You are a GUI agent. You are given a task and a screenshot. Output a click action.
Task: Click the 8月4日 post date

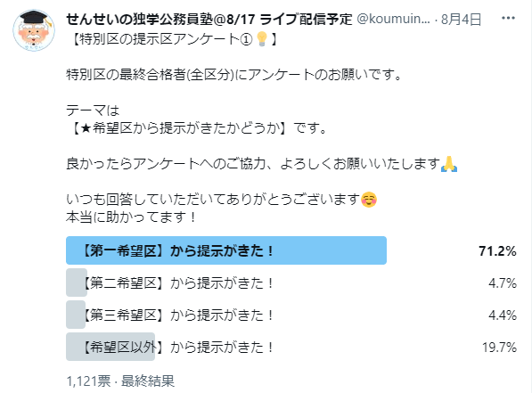pyautogui.click(x=461, y=20)
